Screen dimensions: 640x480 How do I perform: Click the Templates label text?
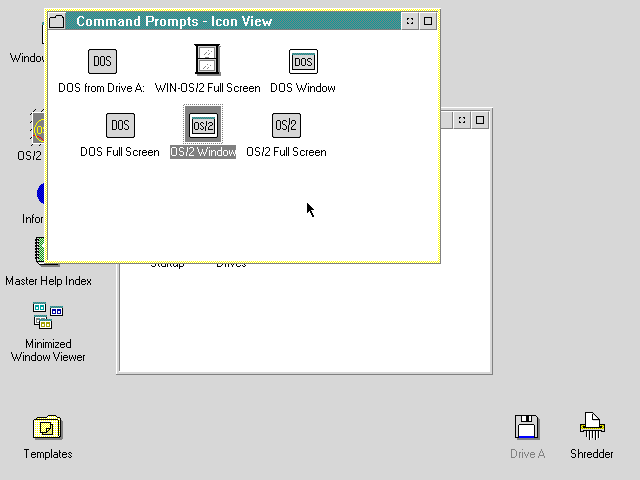pos(48,454)
